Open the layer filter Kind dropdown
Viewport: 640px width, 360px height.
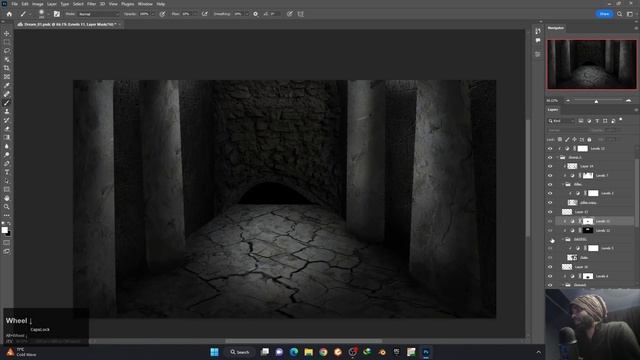[560, 121]
